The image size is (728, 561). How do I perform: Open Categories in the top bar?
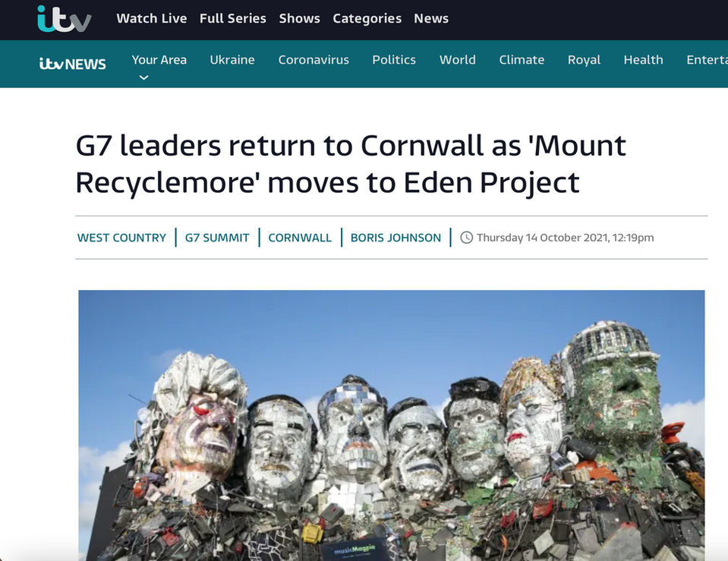(x=367, y=18)
